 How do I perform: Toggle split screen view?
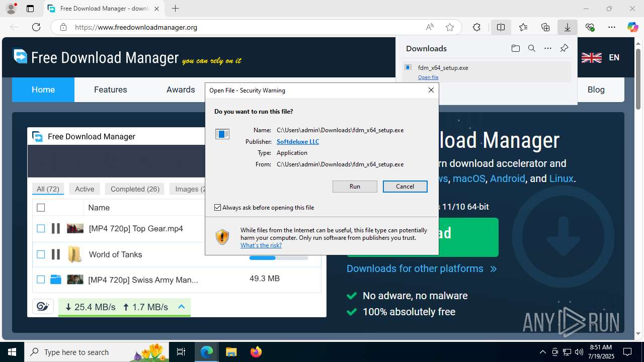click(x=501, y=27)
